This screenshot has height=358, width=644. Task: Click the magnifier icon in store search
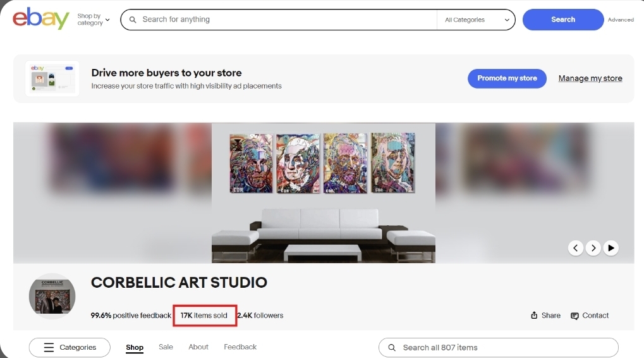(392, 348)
